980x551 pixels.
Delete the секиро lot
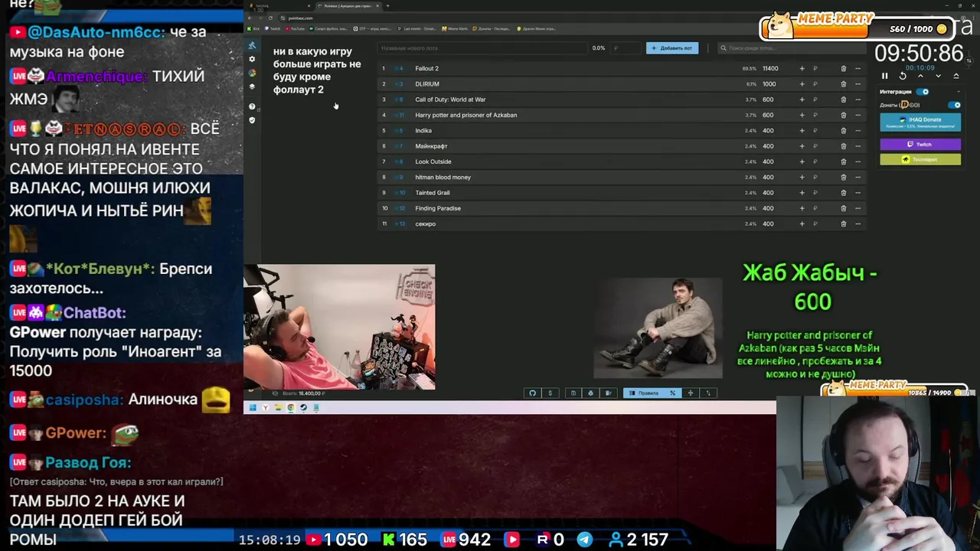(844, 224)
